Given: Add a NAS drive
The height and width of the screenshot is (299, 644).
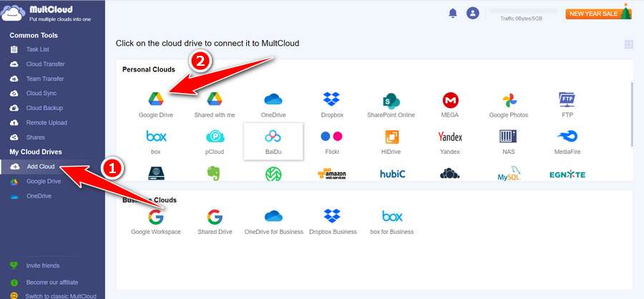Looking at the screenshot, I should [509, 142].
